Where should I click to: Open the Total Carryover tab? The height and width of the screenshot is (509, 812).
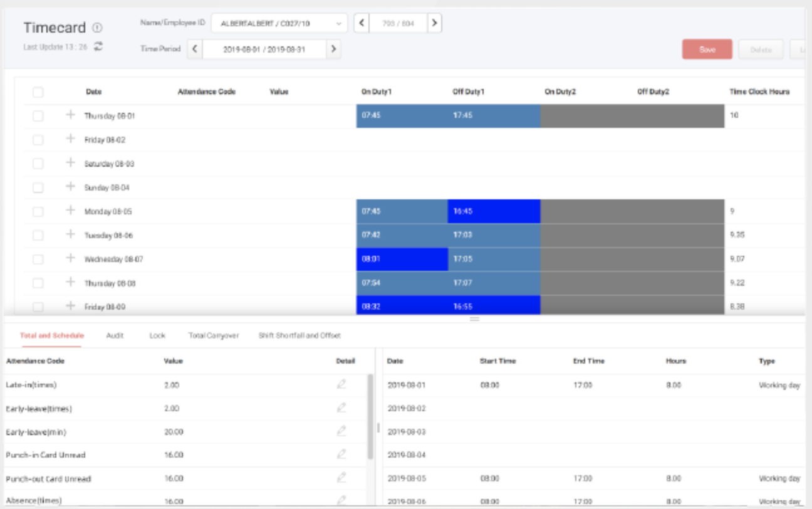tap(213, 335)
